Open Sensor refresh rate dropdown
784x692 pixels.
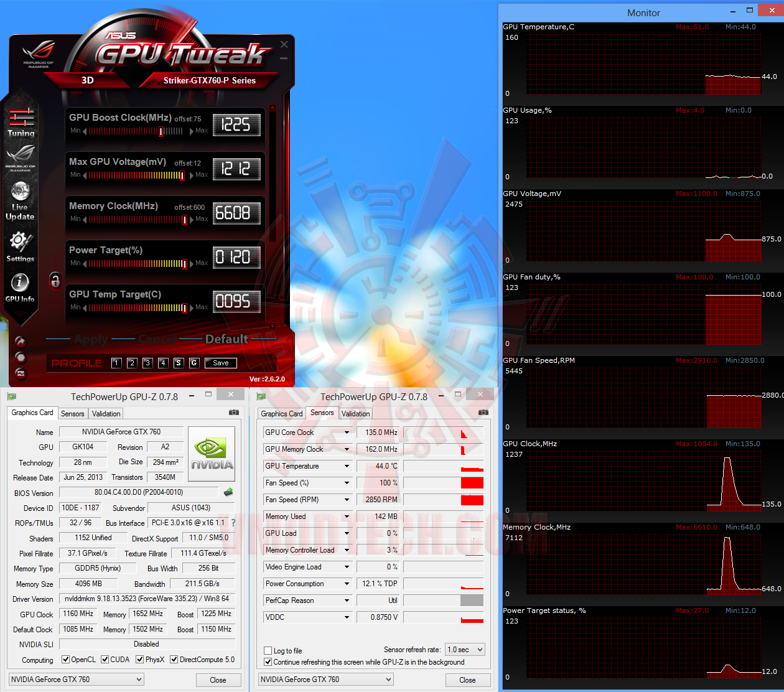(465, 650)
